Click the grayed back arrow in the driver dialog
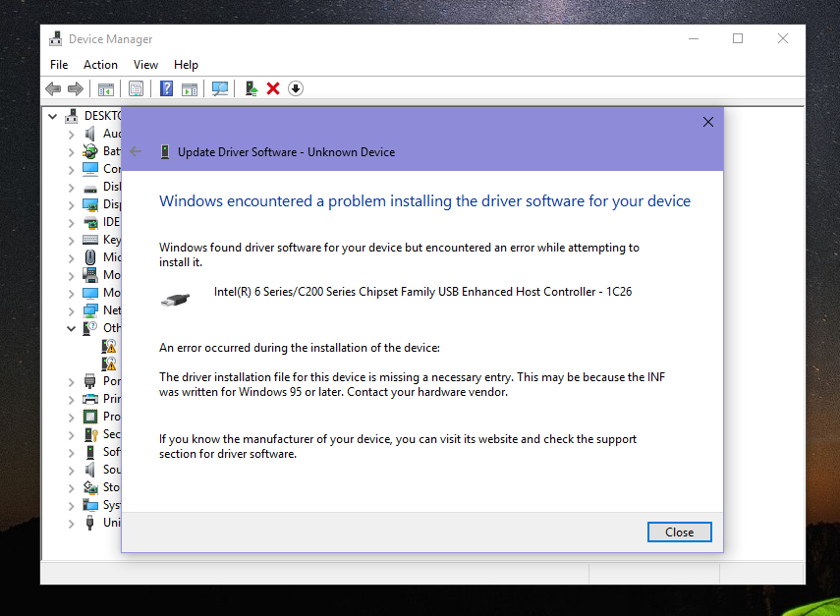 coord(137,151)
